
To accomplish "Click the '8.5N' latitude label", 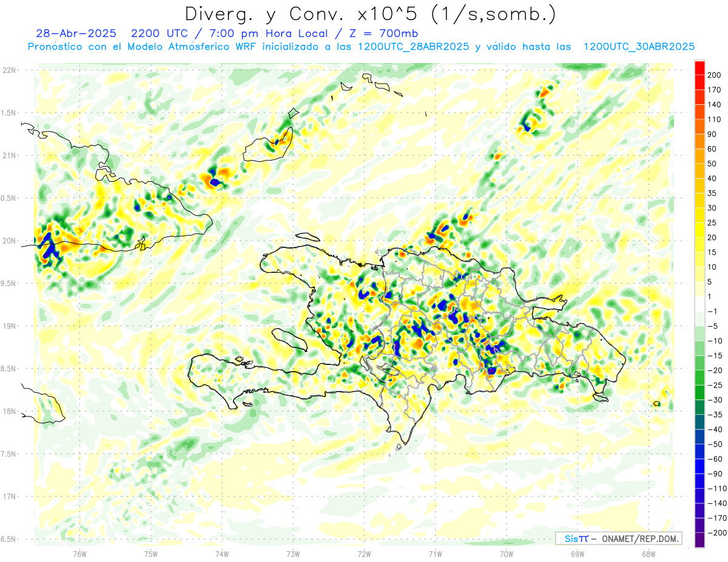I will [8, 369].
